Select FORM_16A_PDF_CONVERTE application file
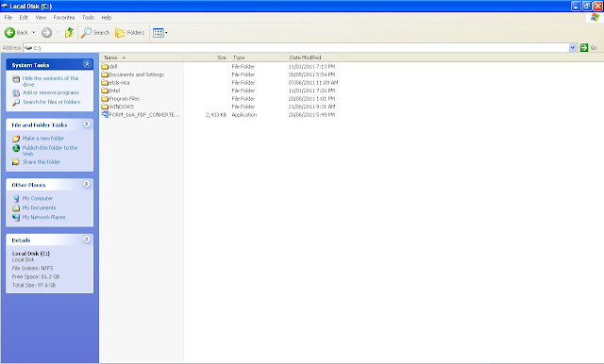 144,115
